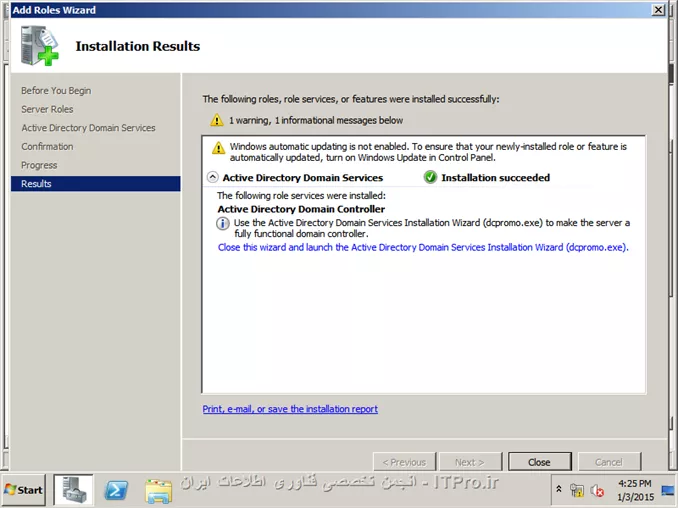Click the muted volume tray icon

(597, 490)
